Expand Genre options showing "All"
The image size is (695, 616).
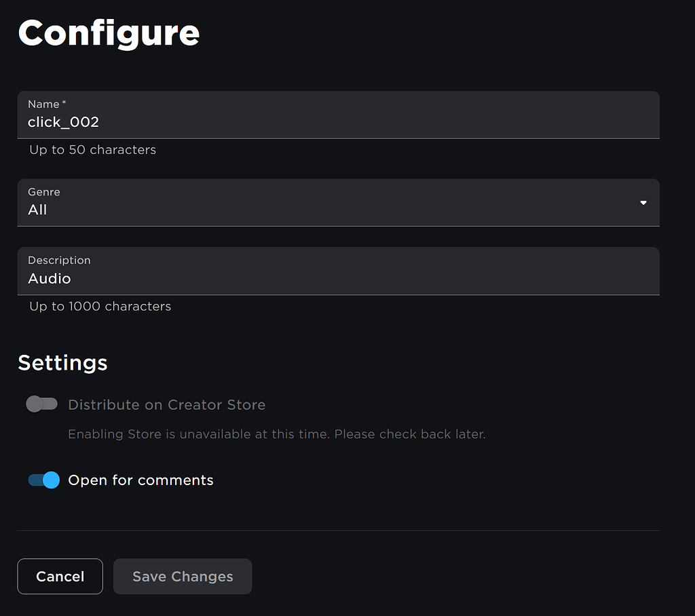click(339, 202)
